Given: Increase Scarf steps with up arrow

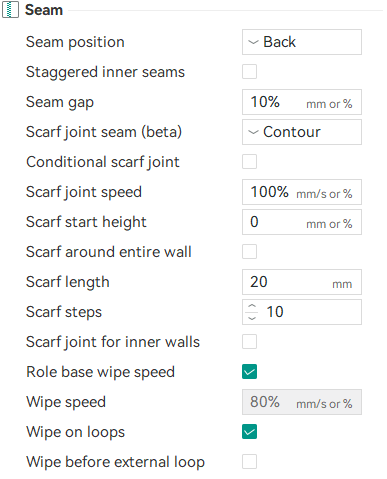Looking at the screenshot, I should point(252,306).
